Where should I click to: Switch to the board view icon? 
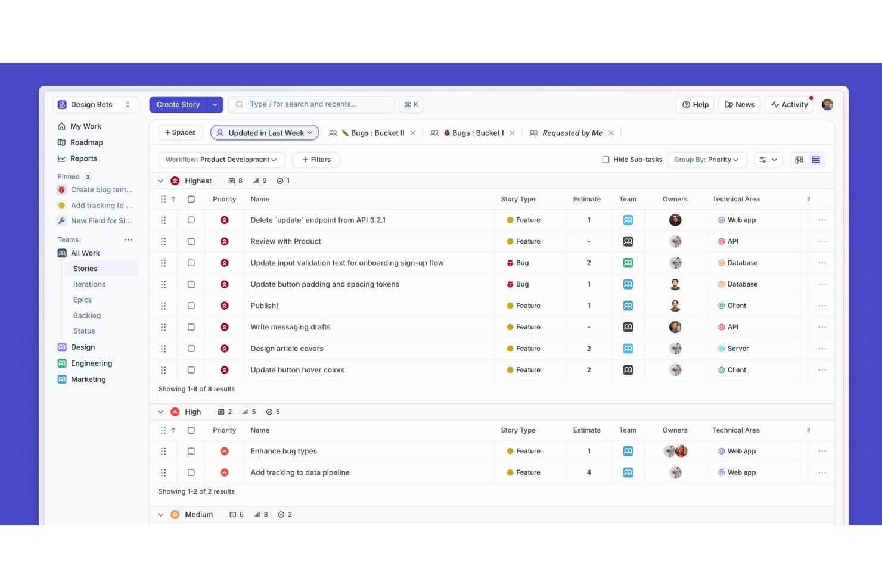pos(799,160)
